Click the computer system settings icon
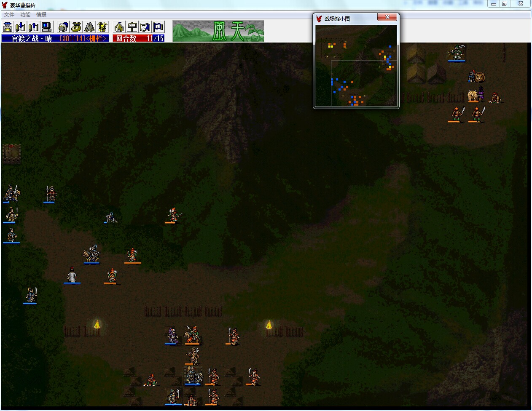 47,27
